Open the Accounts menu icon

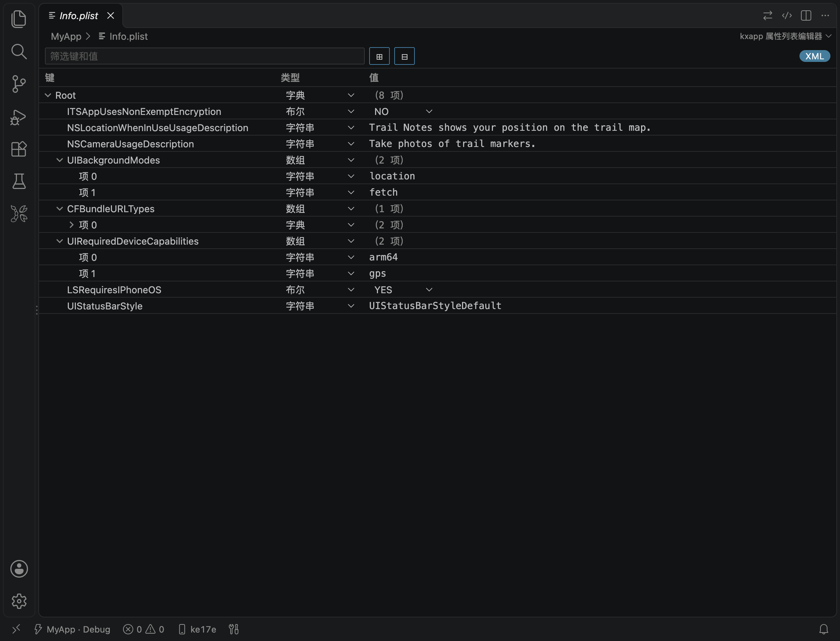[x=19, y=568]
